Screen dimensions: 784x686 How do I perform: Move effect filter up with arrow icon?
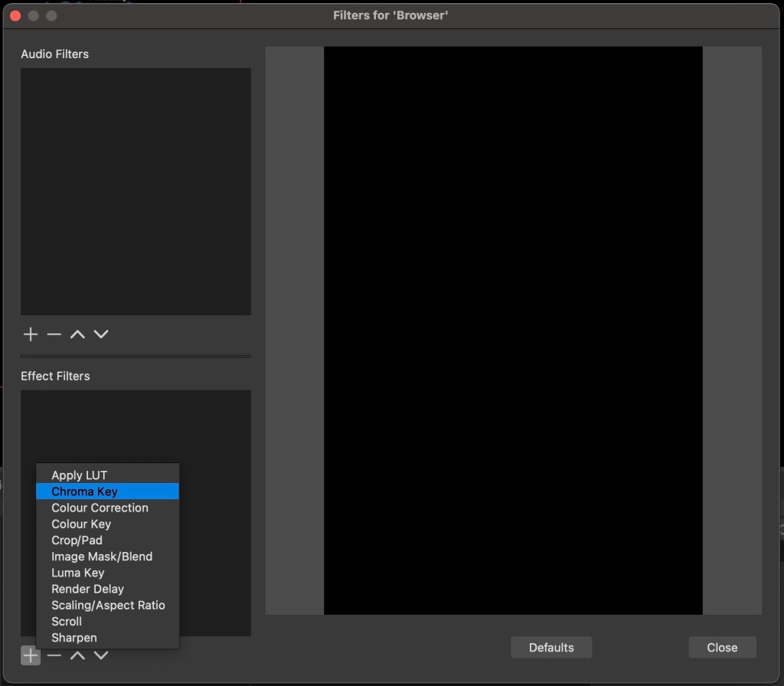point(77,655)
